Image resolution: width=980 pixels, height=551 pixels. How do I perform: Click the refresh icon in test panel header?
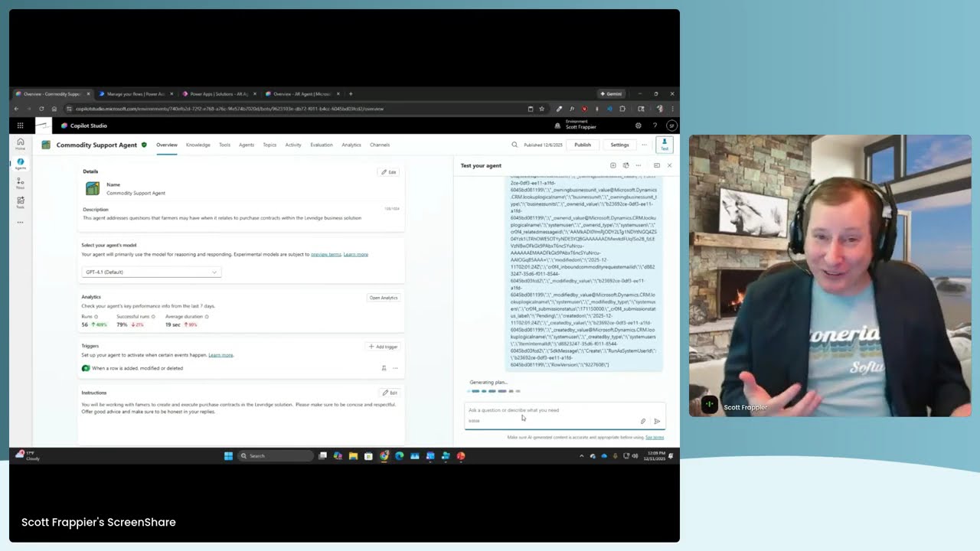(x=626, y=165)
